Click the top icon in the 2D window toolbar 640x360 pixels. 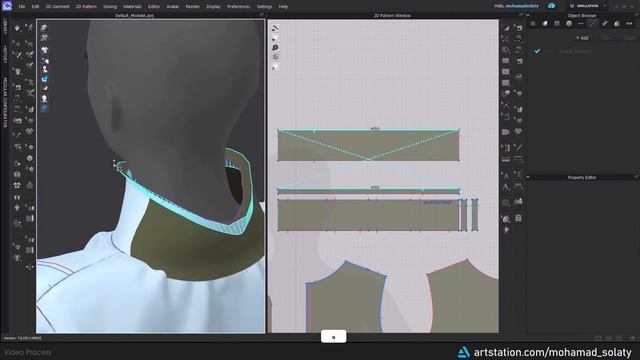[x=276, y=28]
